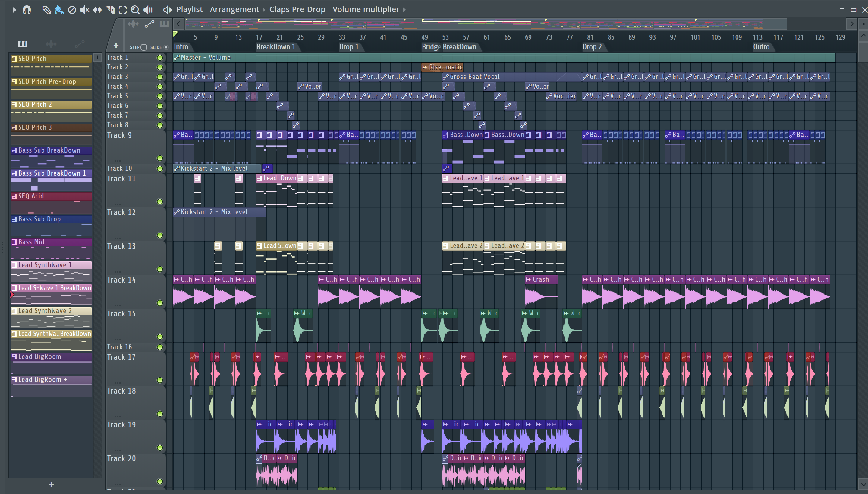Open the playlist options arrow menu

pos(14,10)
